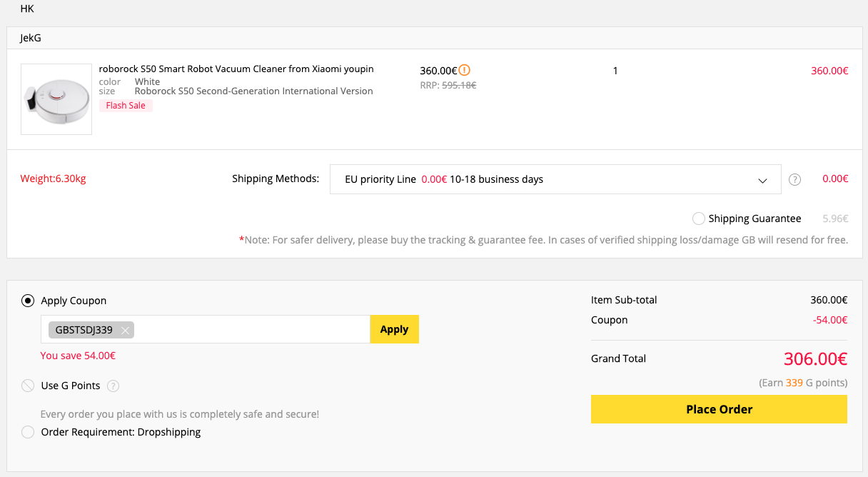Screen dimensions: 868x477
Task: Click the crossed-out RRP price
Action: (458, 85)
